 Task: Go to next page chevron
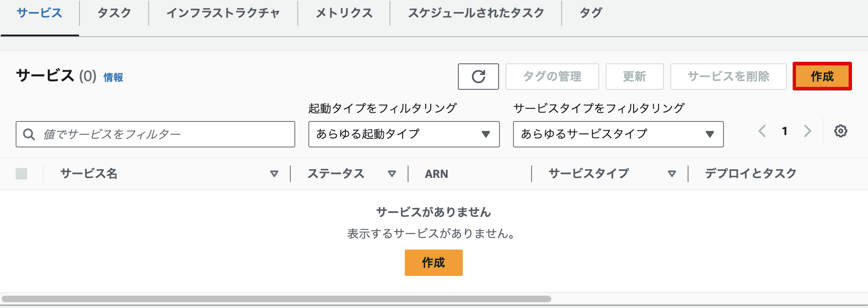(807, 131)
